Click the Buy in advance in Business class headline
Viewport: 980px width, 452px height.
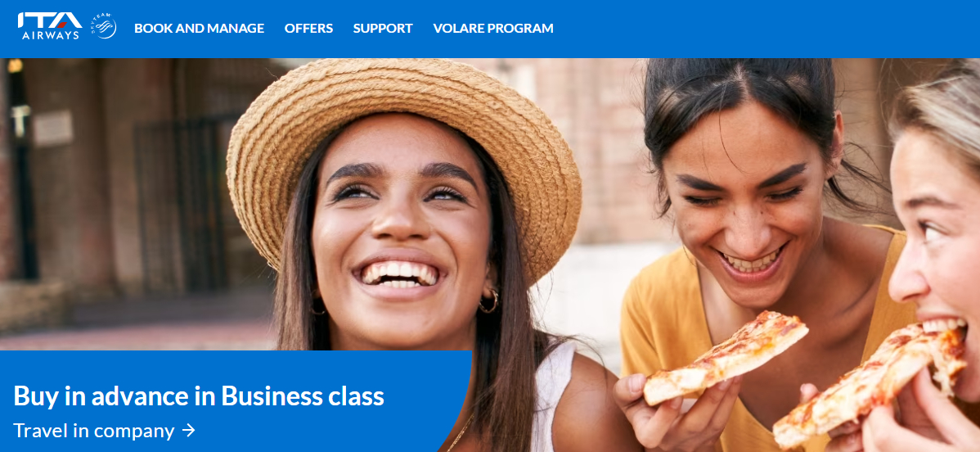[199, 395]
